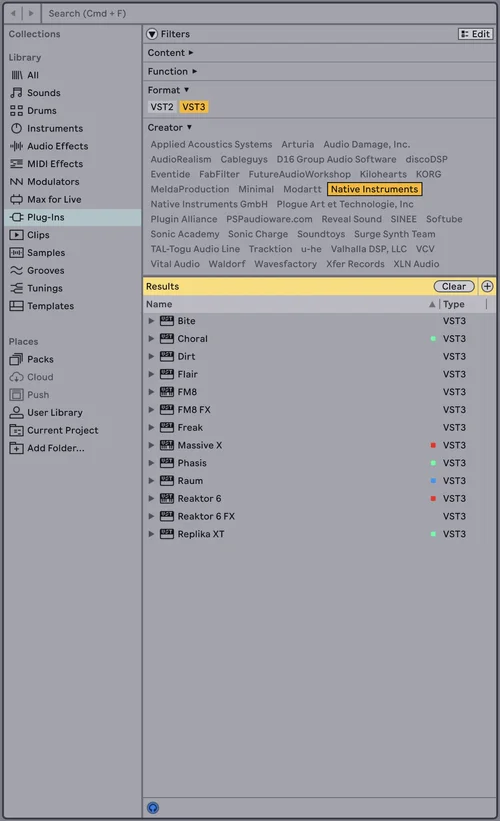
Task: Click the Modulators icon
Action: [x=17, y=182]
